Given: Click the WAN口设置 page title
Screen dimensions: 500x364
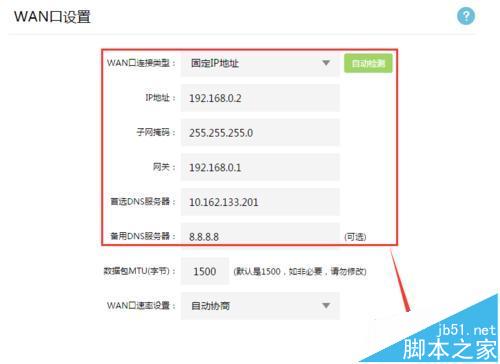Looking at the screenshot, I should point(52,17).
